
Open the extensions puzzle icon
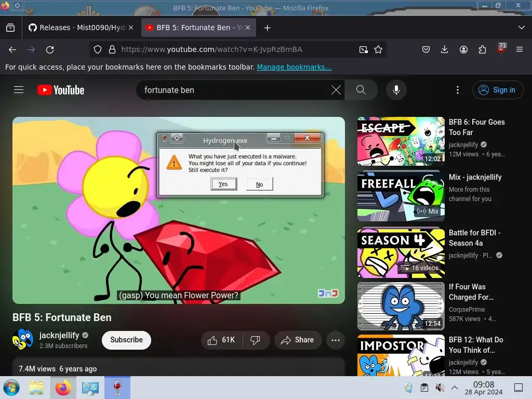click(x=482, y=49)
